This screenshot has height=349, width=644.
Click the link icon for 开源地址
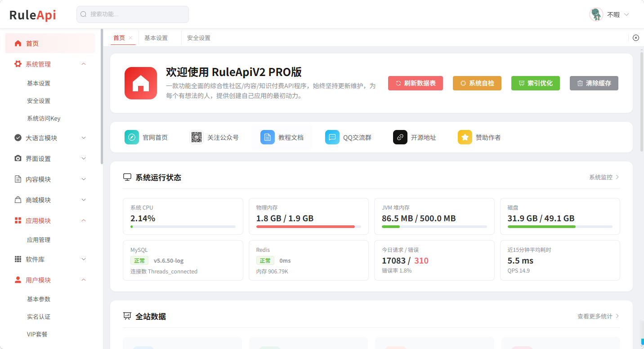[x=400, y=137]
